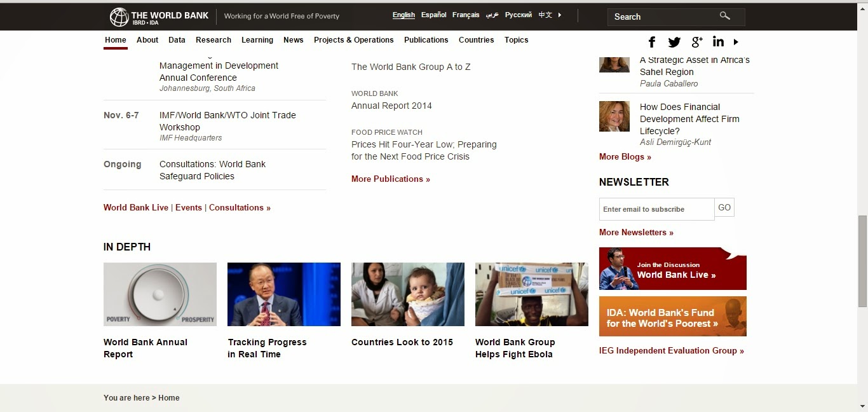Open Tracking Progress speaker thumbnail
The width and height of the screenshot is (868, 412).
[284, 294]
